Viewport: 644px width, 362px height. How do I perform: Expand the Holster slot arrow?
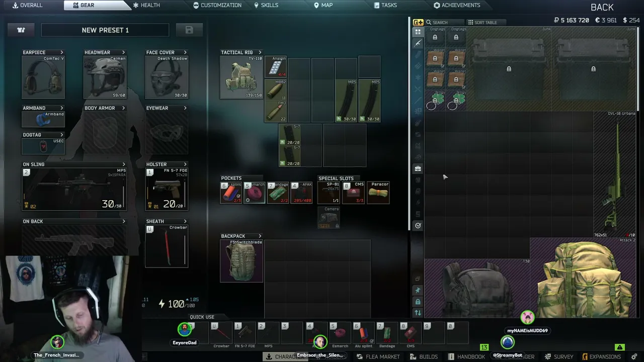click(185, 164)
